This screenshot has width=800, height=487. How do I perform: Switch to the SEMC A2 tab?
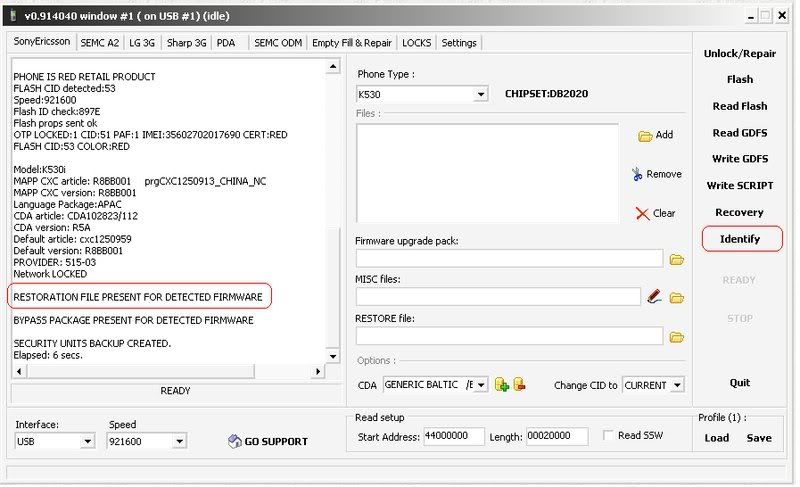point(99,43)
